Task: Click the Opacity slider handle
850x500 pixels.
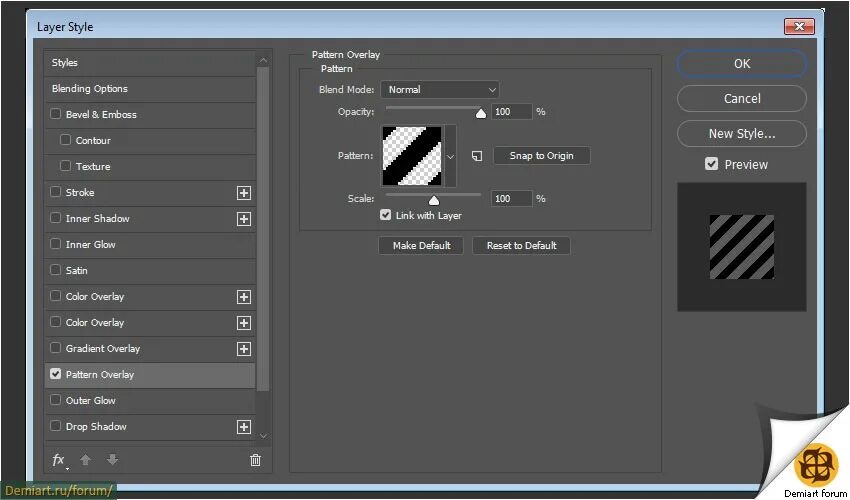Action: [481, 113]
